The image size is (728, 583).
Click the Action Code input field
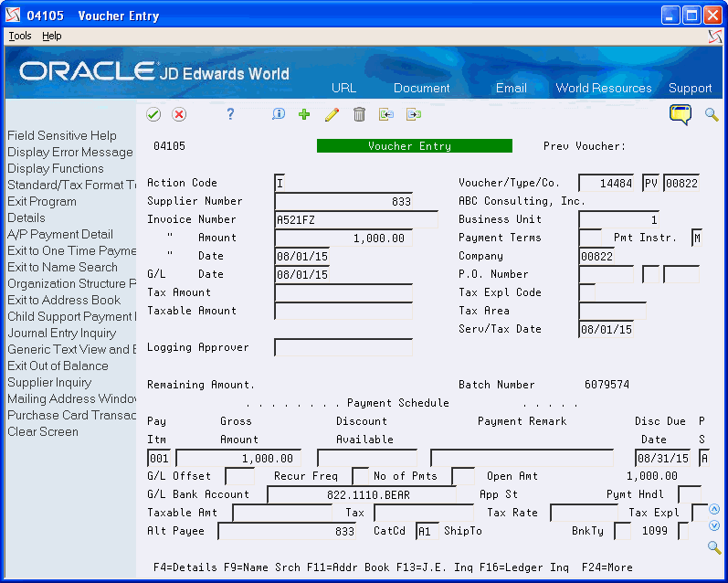click(280, 183)
